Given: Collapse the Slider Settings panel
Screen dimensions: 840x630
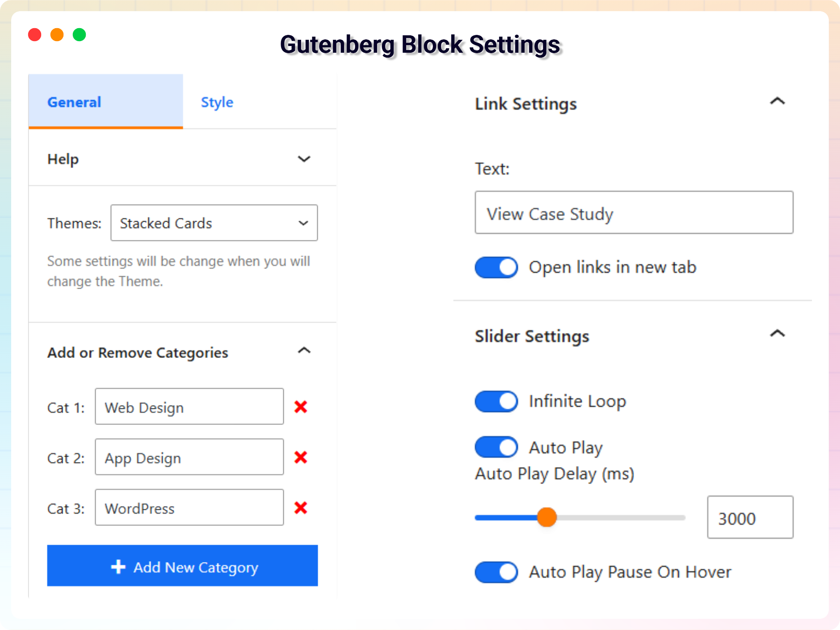Looking at the screenshot, I should 777,334.
